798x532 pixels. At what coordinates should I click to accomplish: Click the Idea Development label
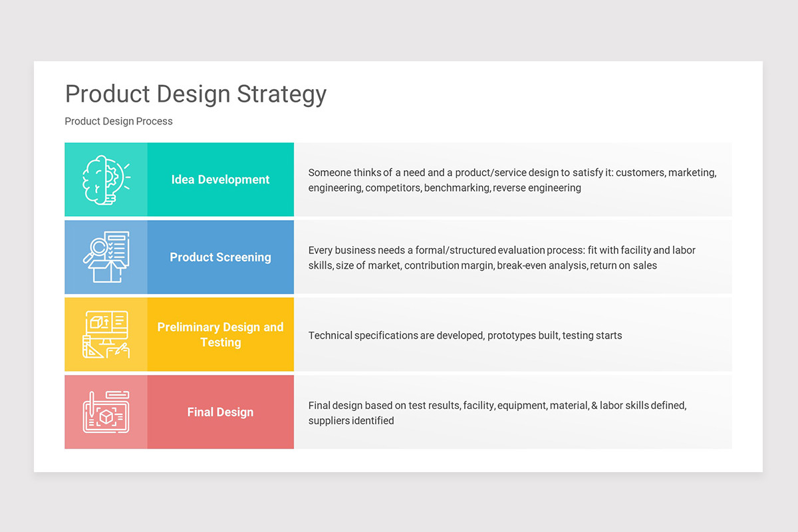220,180
